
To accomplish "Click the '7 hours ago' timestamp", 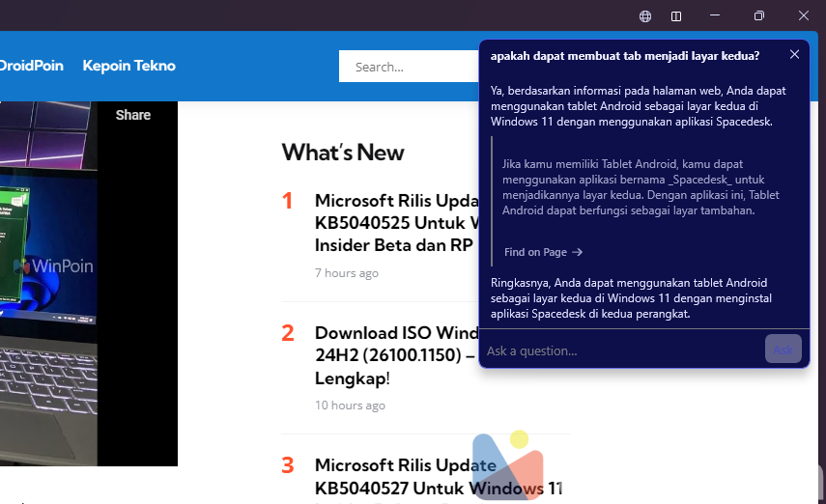I will [x=347, y=273].
